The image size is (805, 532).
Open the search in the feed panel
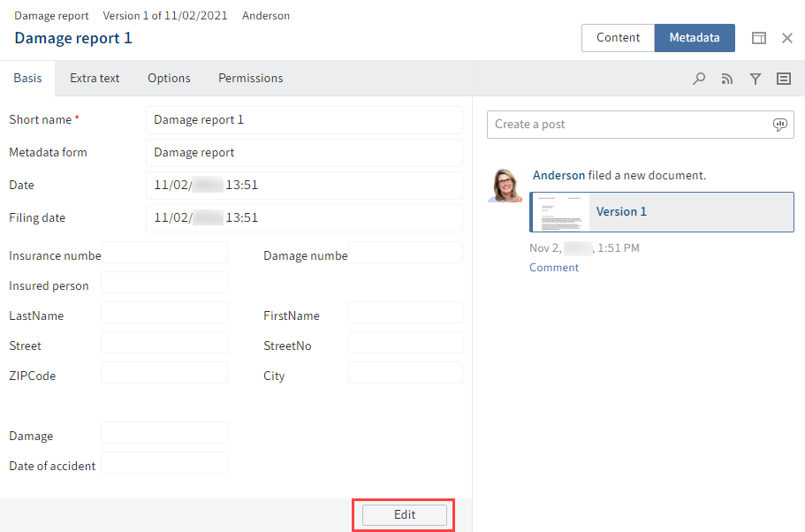699,79
